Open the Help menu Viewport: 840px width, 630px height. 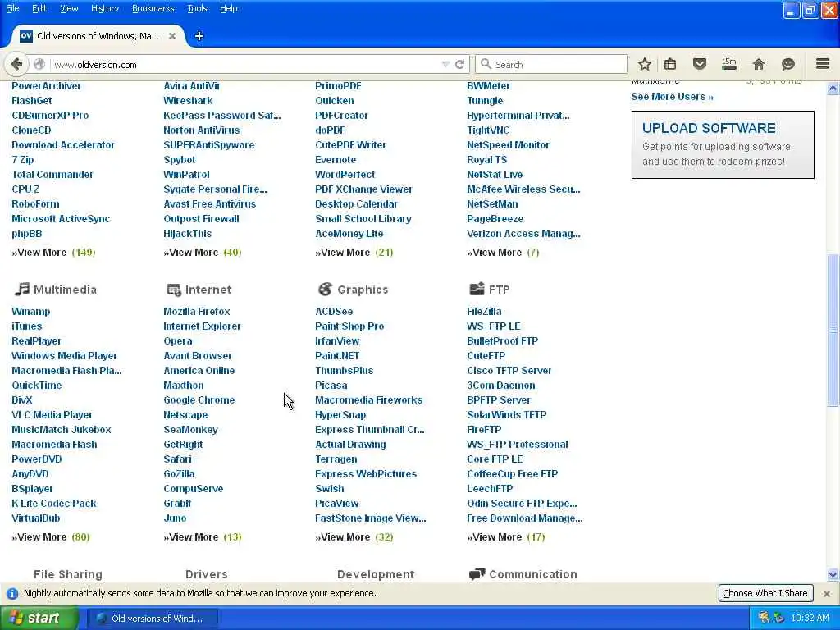[x=228, y=8]
